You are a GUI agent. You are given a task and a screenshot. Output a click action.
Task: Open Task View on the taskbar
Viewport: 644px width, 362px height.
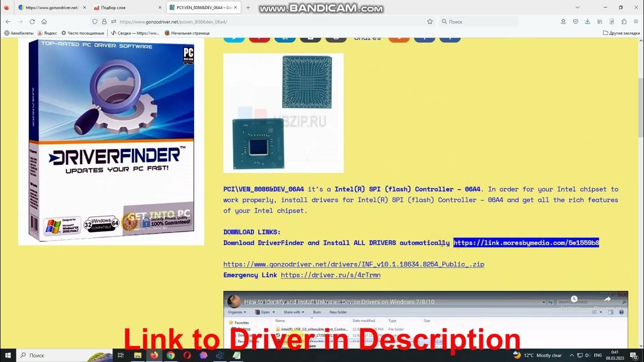(x=121, y=355)
